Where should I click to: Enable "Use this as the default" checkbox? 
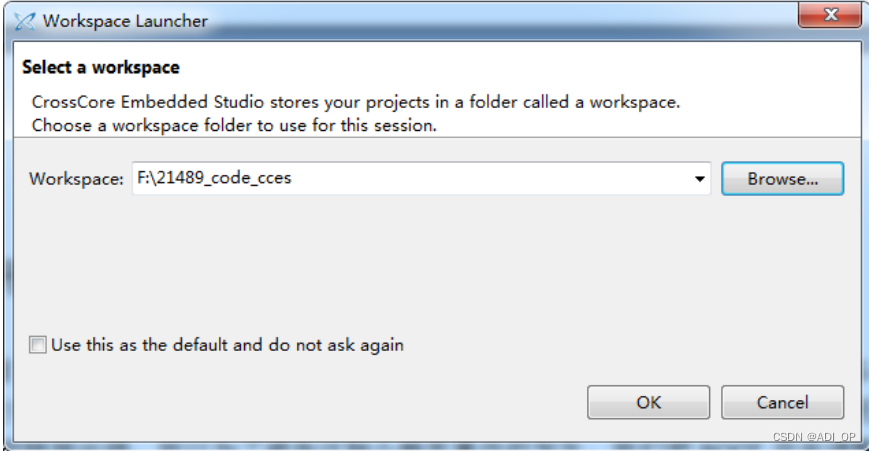pyautogui.click(x=38, y=345)
